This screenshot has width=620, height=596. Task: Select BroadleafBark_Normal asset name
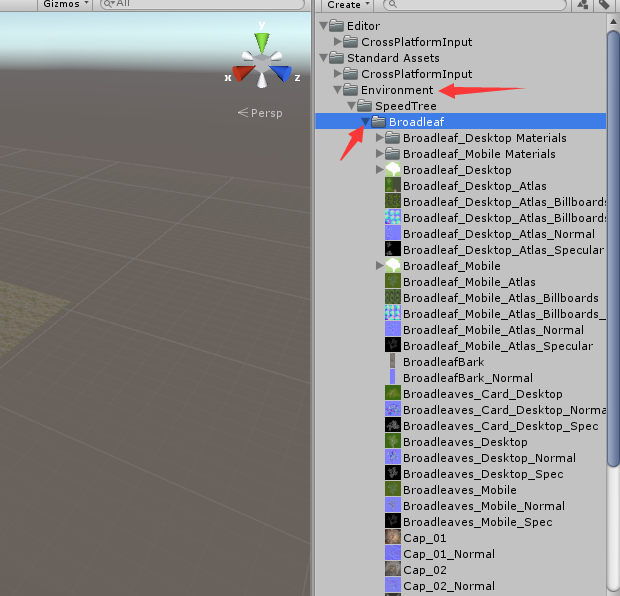coord(468,378)
